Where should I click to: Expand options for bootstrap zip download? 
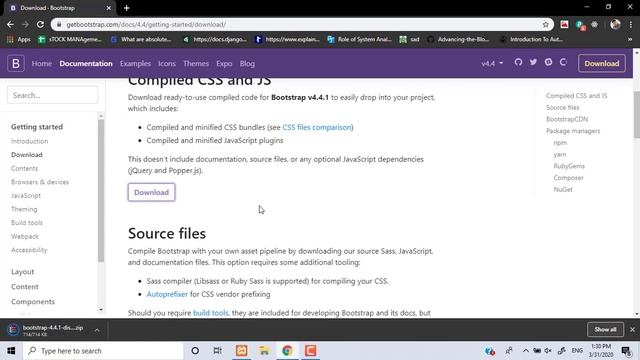tap(97, 330)
